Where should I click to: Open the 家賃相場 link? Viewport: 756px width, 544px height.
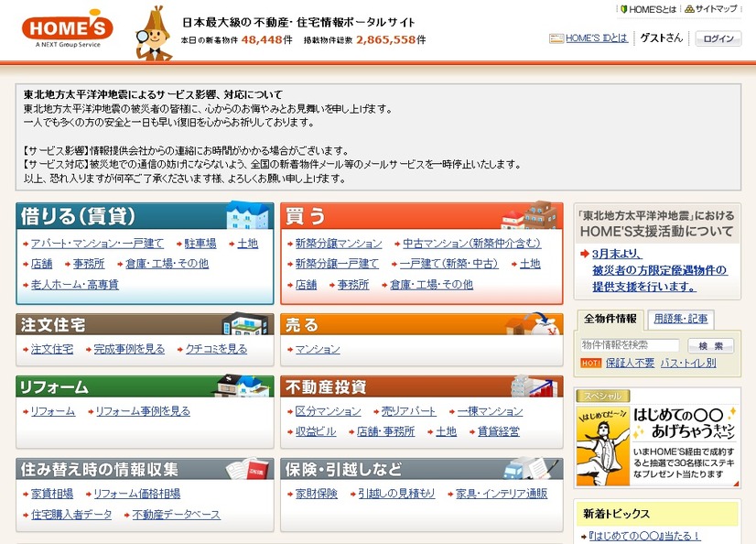52,494
